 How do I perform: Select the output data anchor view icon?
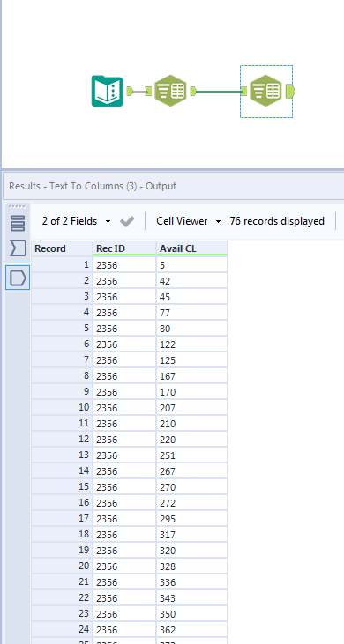pos(18,278)
